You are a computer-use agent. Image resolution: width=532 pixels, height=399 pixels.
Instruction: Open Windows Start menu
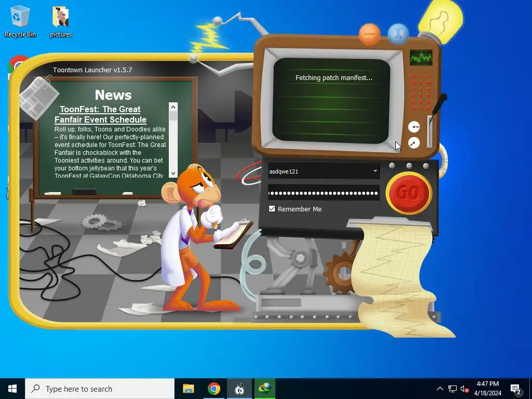click(x=12, y=389)
